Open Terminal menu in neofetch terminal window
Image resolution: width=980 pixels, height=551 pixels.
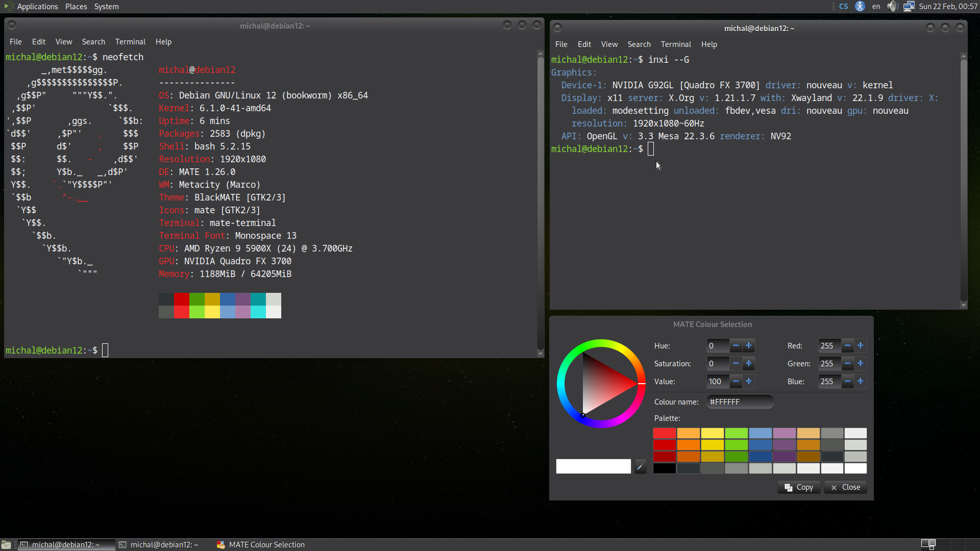pos(130,42)
